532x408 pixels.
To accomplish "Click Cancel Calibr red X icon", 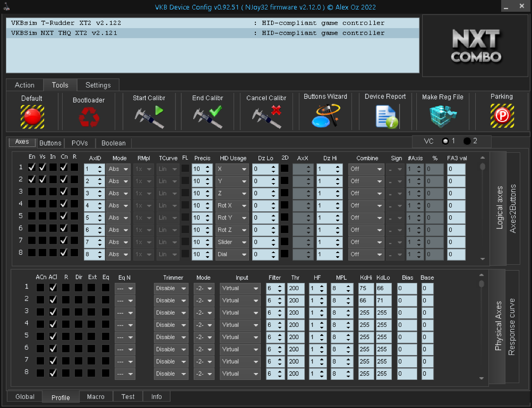I will coord(267,117).
